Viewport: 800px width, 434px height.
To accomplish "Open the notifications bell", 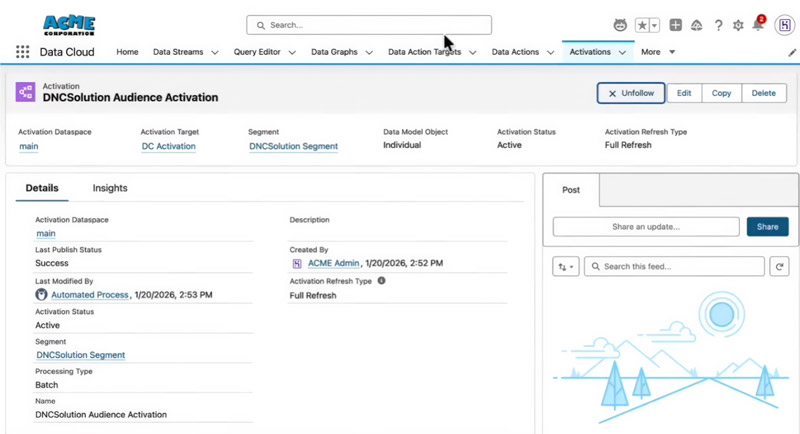I will click(x=758, y=25).
